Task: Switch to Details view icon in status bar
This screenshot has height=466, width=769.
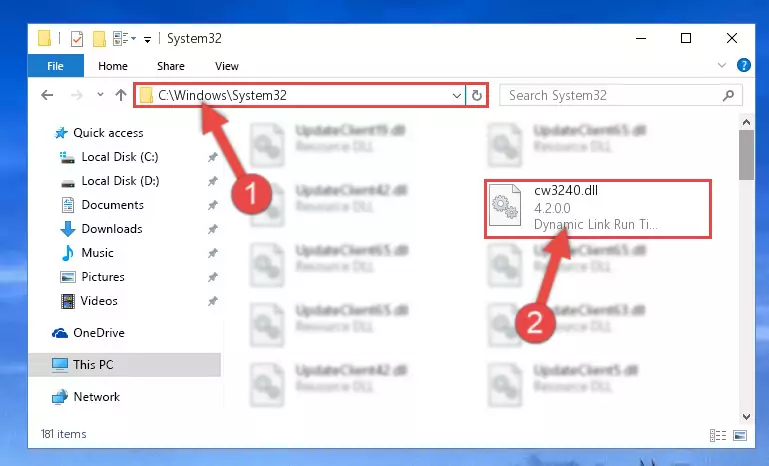Action: pyautogui.click(x=718, y=435)
